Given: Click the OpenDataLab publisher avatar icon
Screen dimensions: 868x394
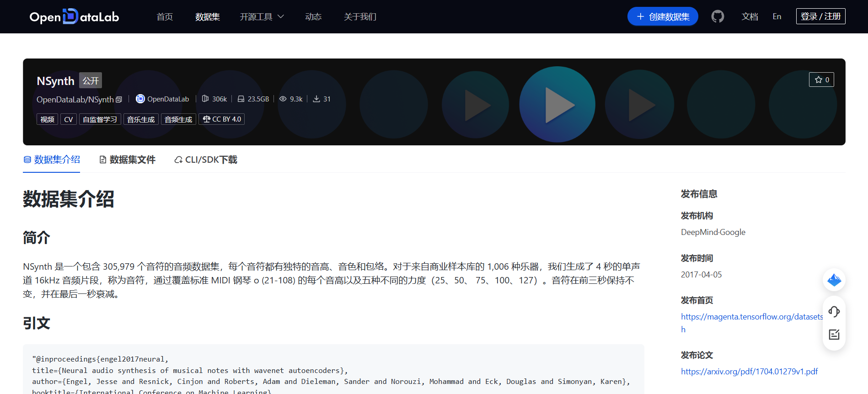Looking at the screenshot, I should point(140,99).
